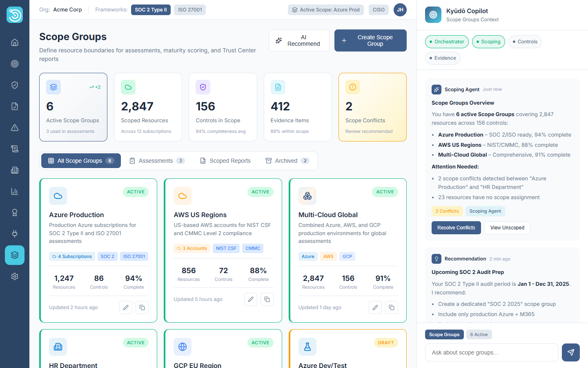Toggle the SOC 2 Type II framework
588x368 pixels.
pos(151,10)
